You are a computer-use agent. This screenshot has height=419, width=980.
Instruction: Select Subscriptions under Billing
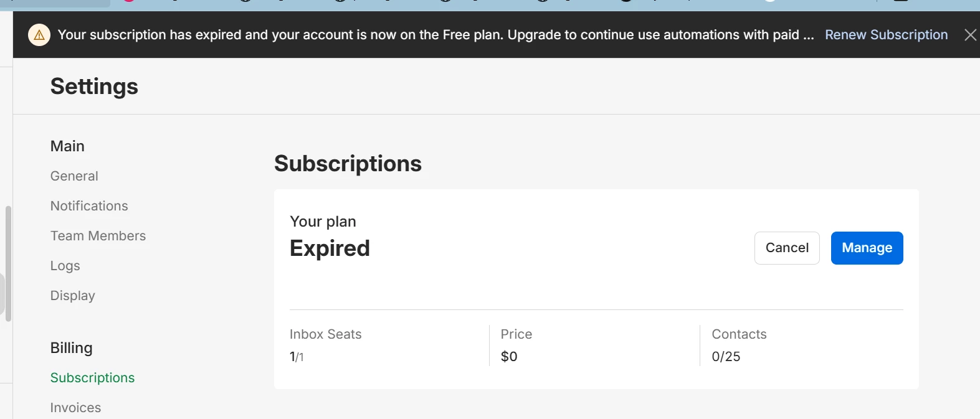(92, 378)
